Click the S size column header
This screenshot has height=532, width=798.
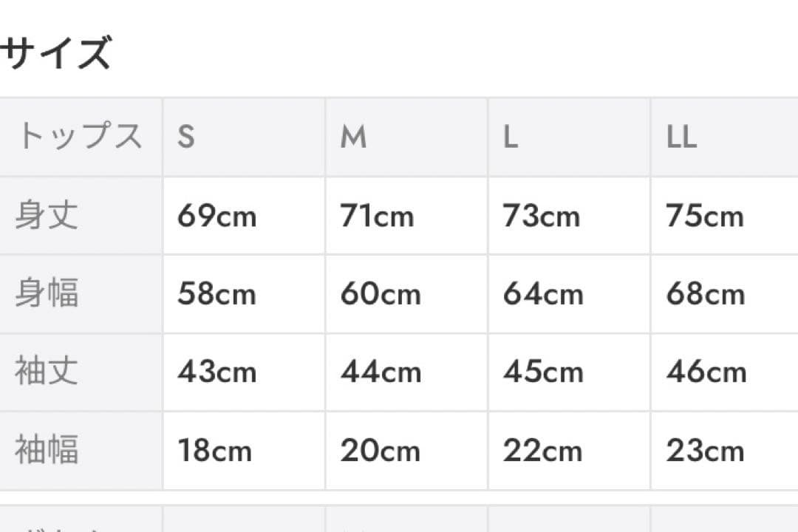tap(186, 137)
